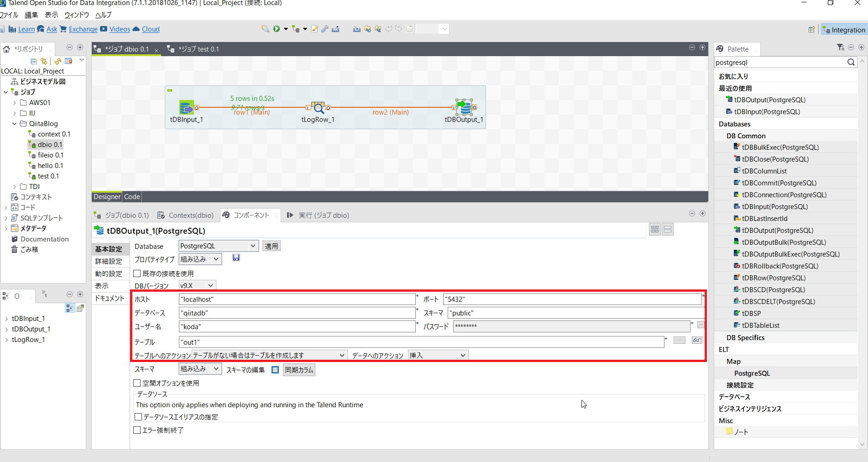This screenshot has width=868, height=462.
Task: Open the Learn link
Action: tap(26, 29)
